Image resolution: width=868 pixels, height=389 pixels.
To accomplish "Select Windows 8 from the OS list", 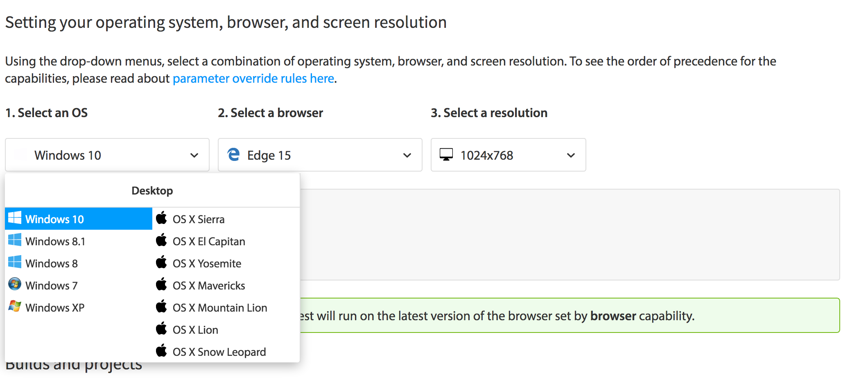I will click(x=52, y=263).
